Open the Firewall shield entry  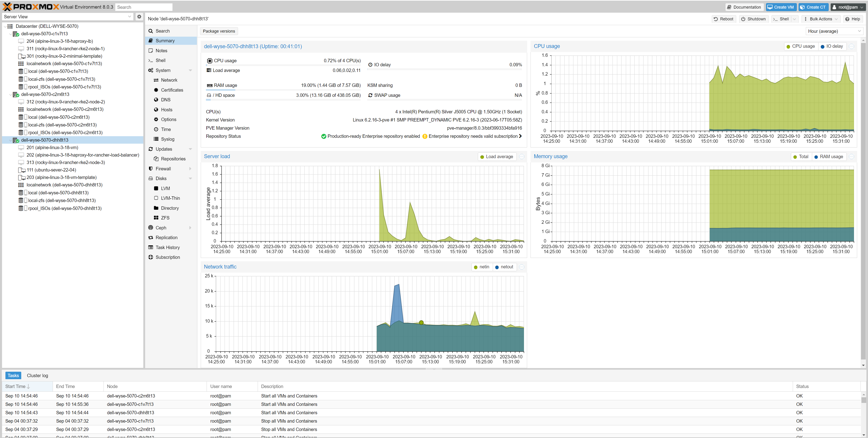(x=163, y=169)
